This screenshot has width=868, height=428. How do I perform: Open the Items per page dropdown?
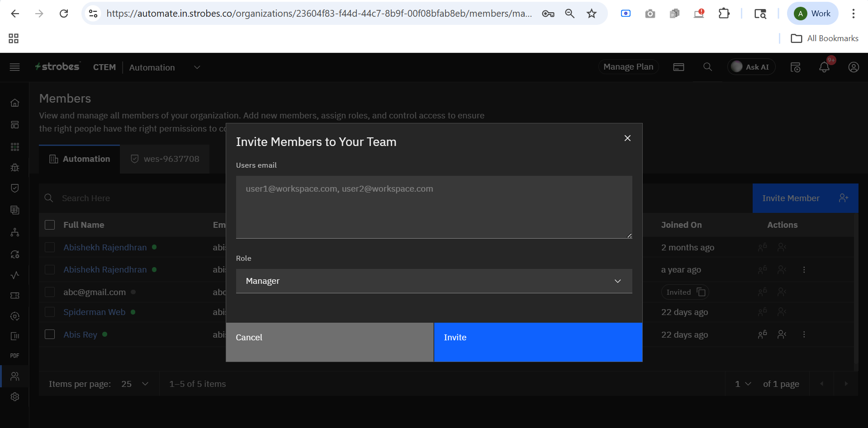pyautogui.click(x=135, y=384)
